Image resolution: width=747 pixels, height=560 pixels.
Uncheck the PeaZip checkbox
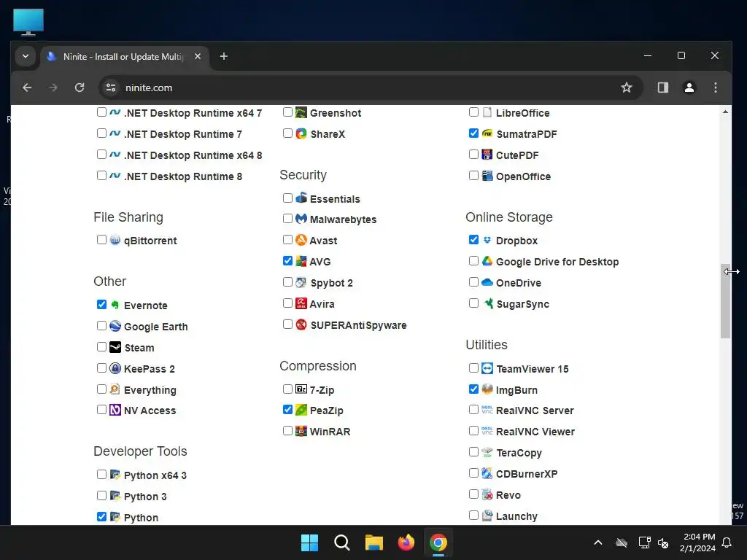(x=287, y=409)
